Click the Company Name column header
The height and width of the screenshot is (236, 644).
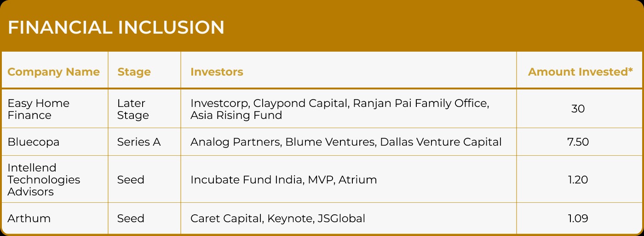pyautogui.click(x=53, y=72)
